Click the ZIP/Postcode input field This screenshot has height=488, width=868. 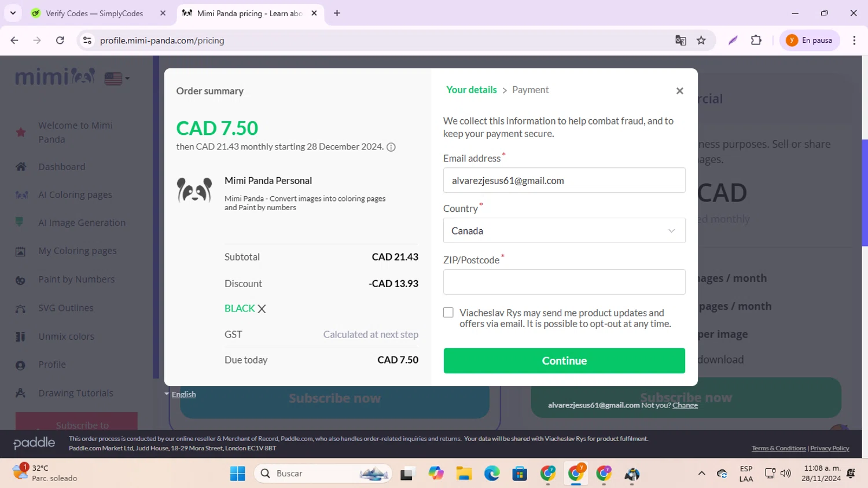(x=564, y=282)
